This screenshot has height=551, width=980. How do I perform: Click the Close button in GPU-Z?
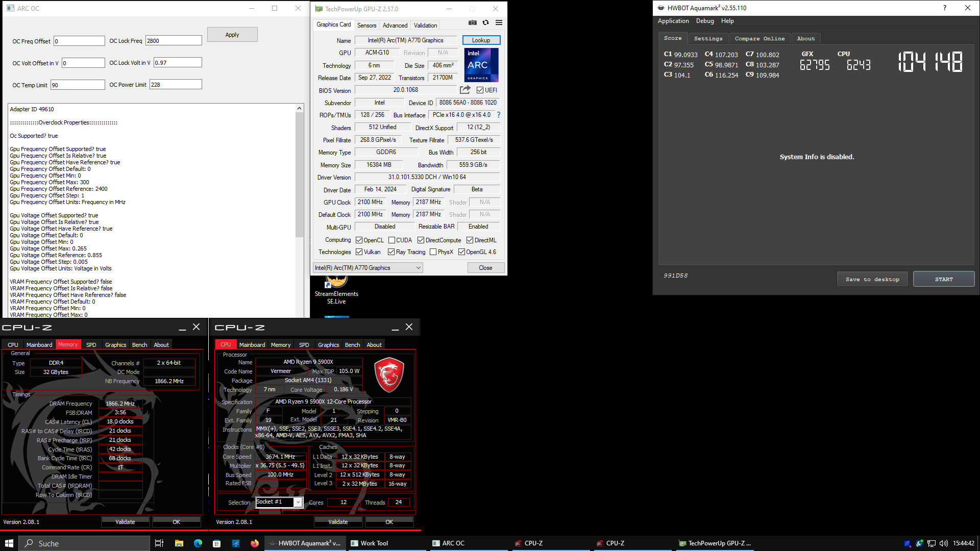tap(485, 268)
